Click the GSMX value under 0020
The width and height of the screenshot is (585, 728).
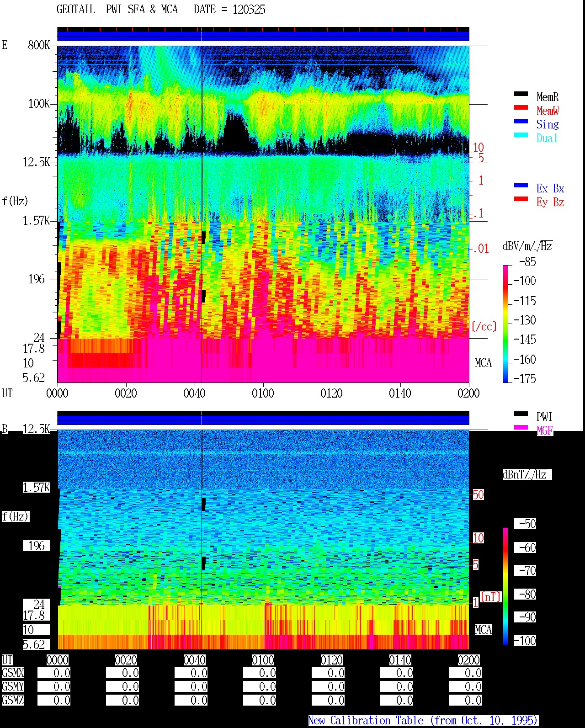coord(122,673)
